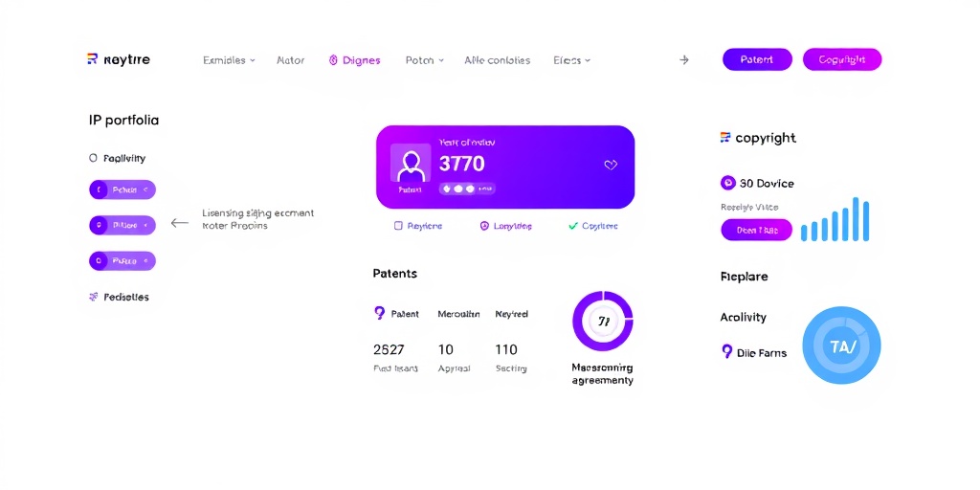This screenshot has height=490, width=980.
Task: Toggle the purple pill beside the back arrow
Action: (122, 225)
